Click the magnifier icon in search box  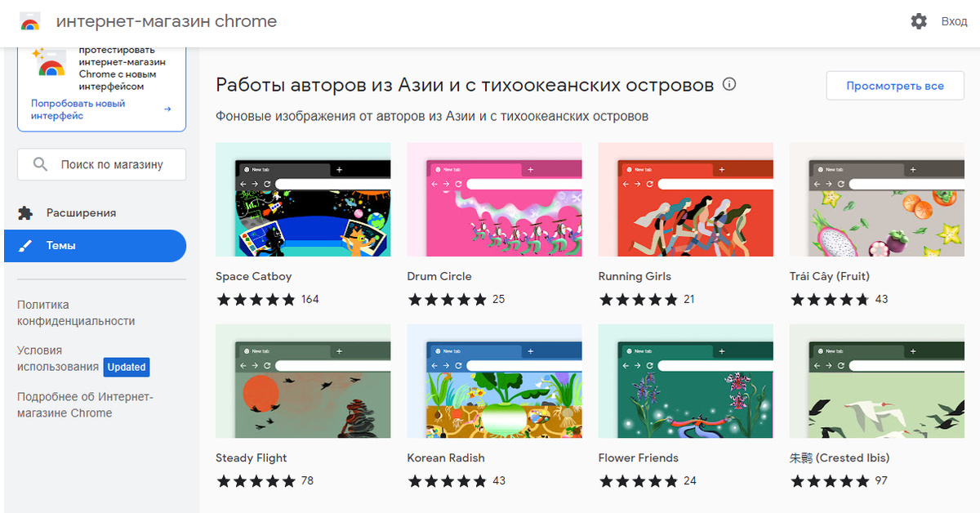tap(40, 164)
